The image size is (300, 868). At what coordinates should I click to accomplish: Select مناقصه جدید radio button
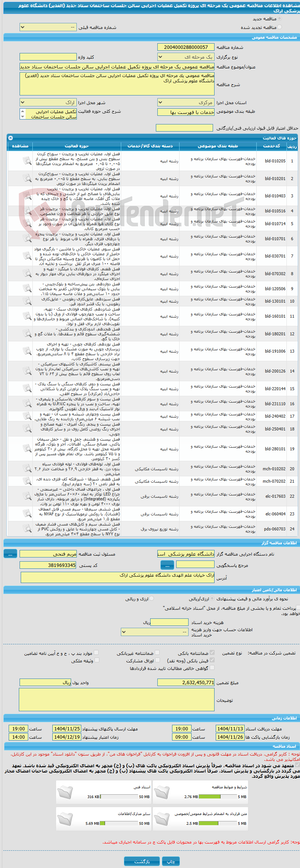pyautogui.click(x=279, y=18)
